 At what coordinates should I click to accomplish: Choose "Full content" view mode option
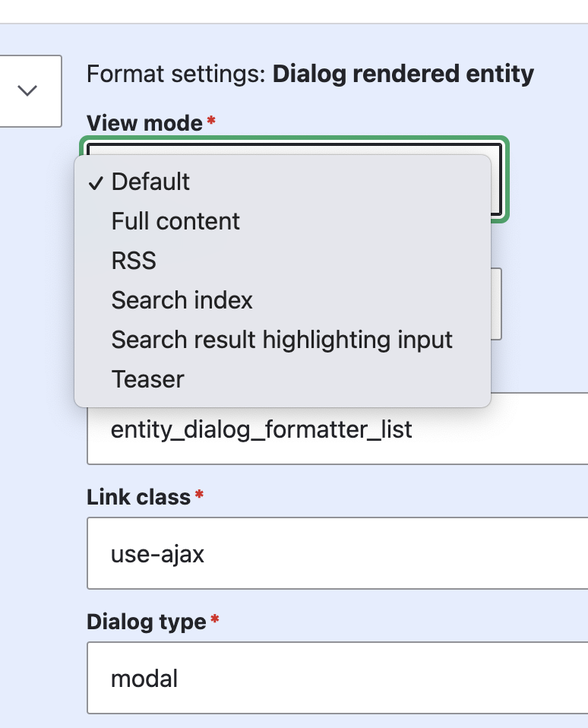click(x=175, y=221)
